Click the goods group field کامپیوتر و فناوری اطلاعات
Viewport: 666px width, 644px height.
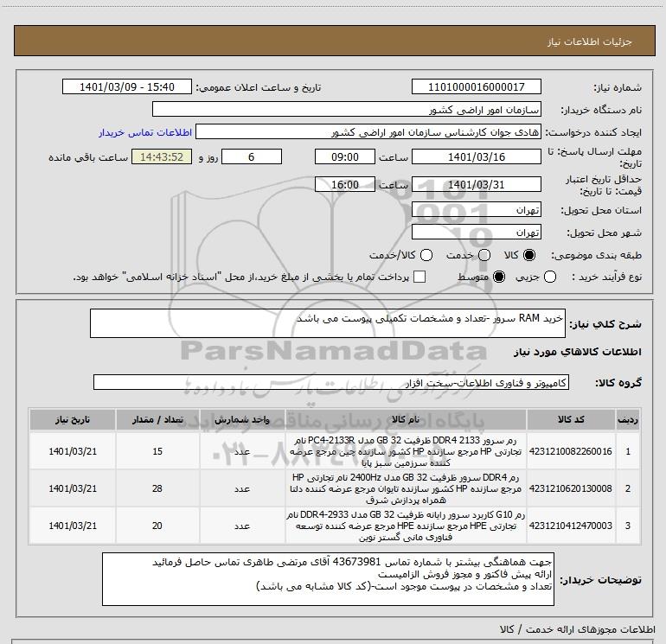click(331, 382)
